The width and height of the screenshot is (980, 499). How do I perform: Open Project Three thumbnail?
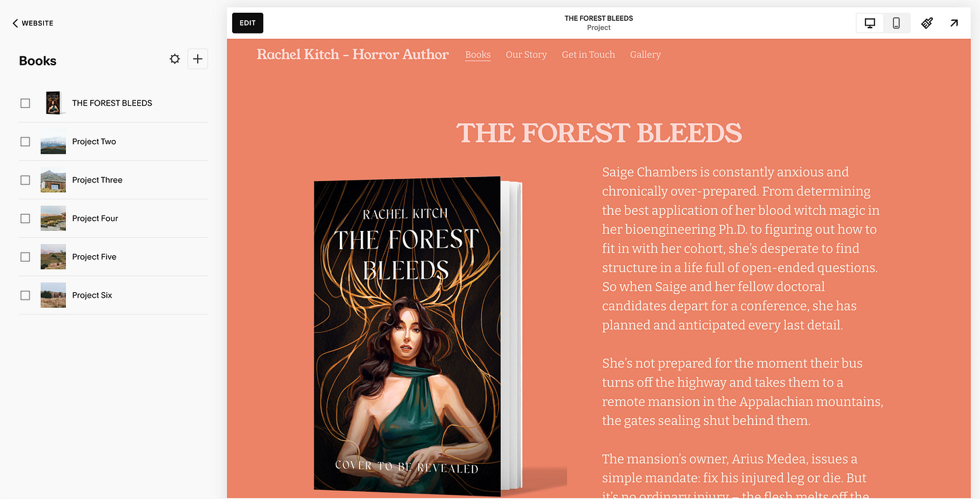click(53, 180)
